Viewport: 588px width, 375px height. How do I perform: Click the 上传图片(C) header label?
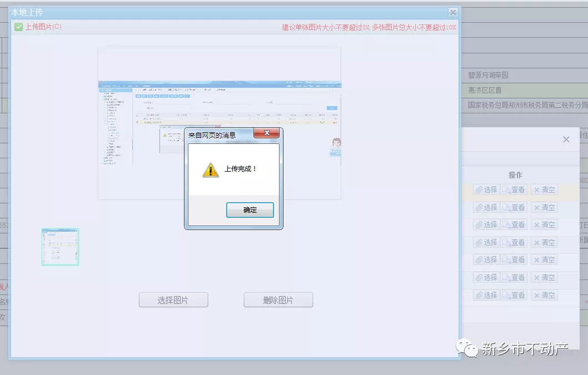[x=43, y=27]
